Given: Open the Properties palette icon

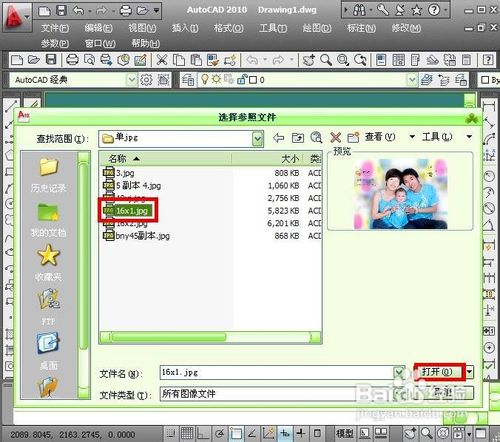Looking at the screenshot, I should (381, 60).
